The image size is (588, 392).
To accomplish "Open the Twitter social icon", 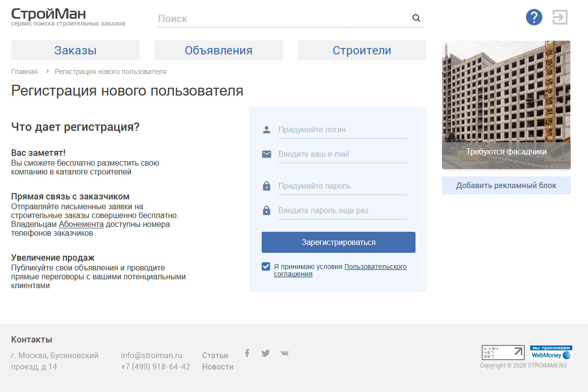I will [x=266, y=353].
